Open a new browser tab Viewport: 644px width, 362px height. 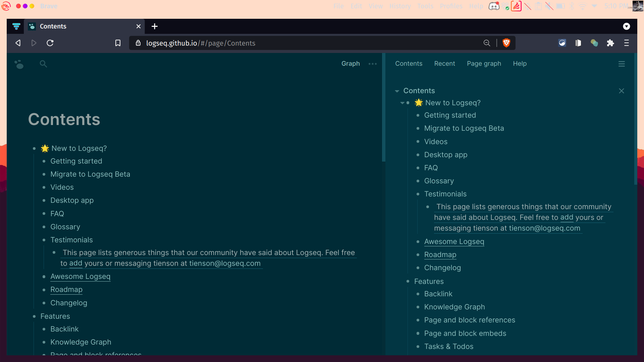155,26
